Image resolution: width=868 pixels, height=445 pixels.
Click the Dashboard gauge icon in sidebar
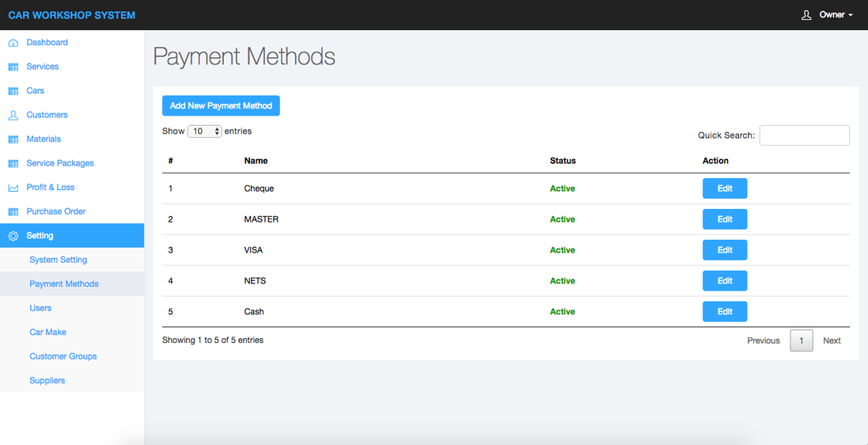(13, 43)
